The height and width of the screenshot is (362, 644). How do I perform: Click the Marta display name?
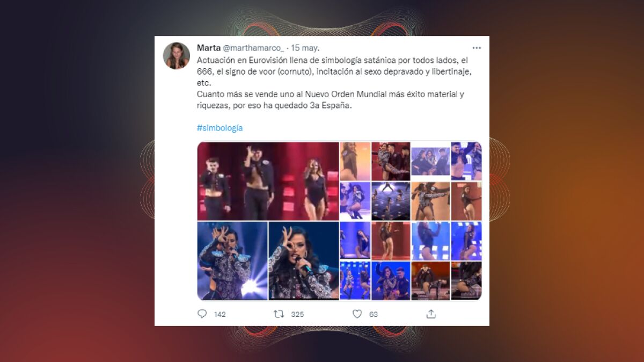point(209,48)
